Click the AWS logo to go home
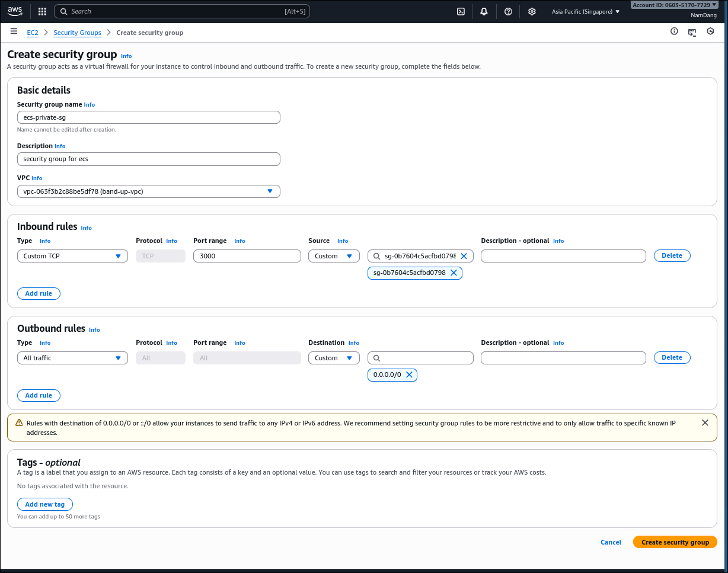 [x=14, y=10]
